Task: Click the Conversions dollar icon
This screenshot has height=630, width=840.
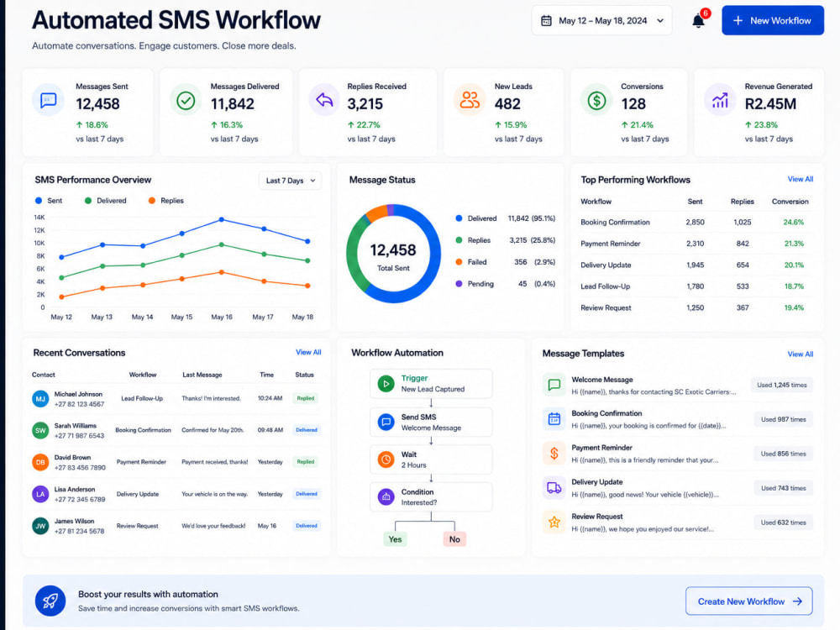Action: point(596,100)
